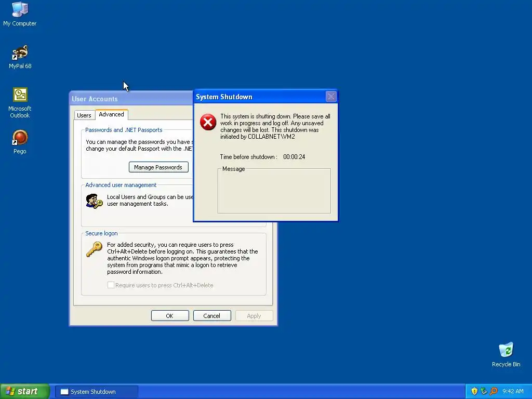Click the 9:42 AM taskbar clock

tap(513, 391)
